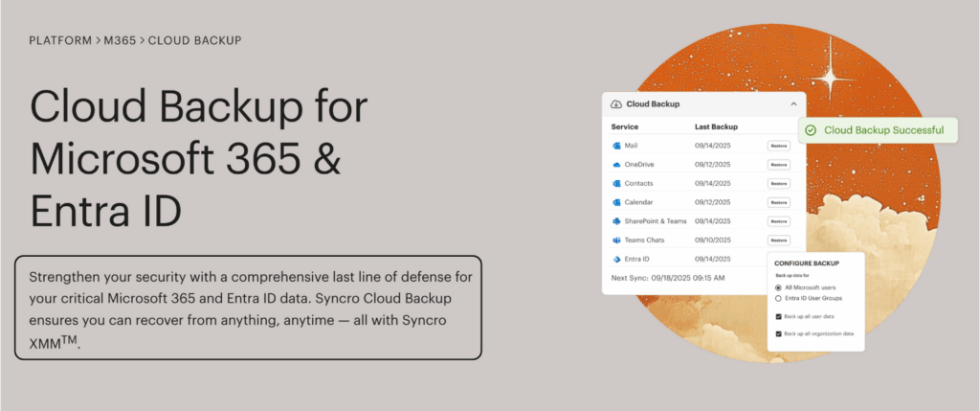The image size is (980, 411).
Task: Click the SharePoint & Teams label
Action: point(656,220)
